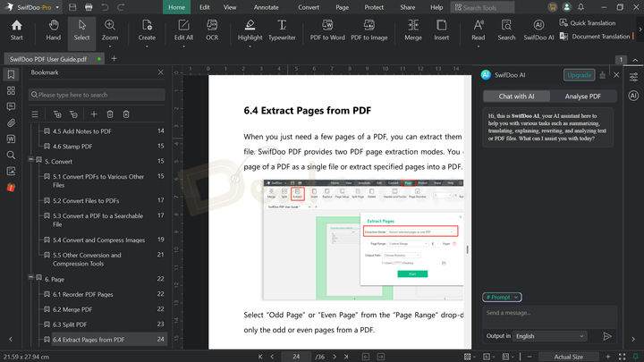Switch to the Analyse PDF tab

[583, 97]
